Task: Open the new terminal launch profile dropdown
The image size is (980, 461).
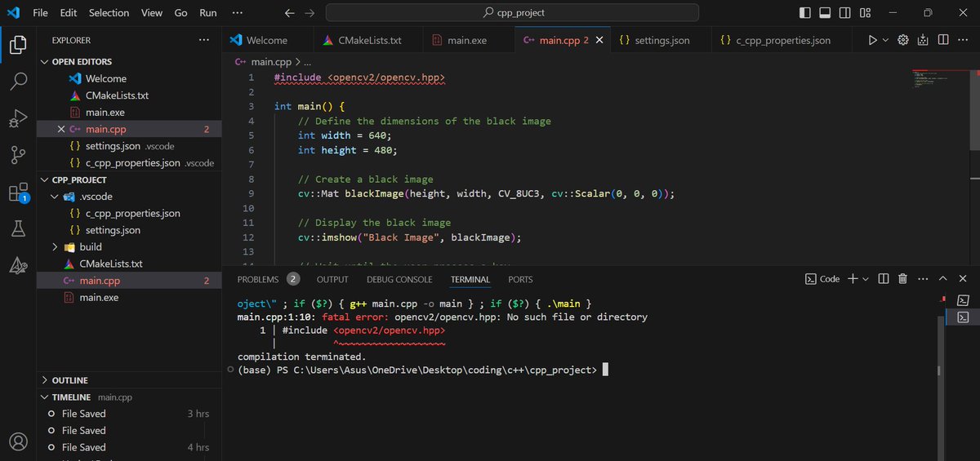Action: 865,279
